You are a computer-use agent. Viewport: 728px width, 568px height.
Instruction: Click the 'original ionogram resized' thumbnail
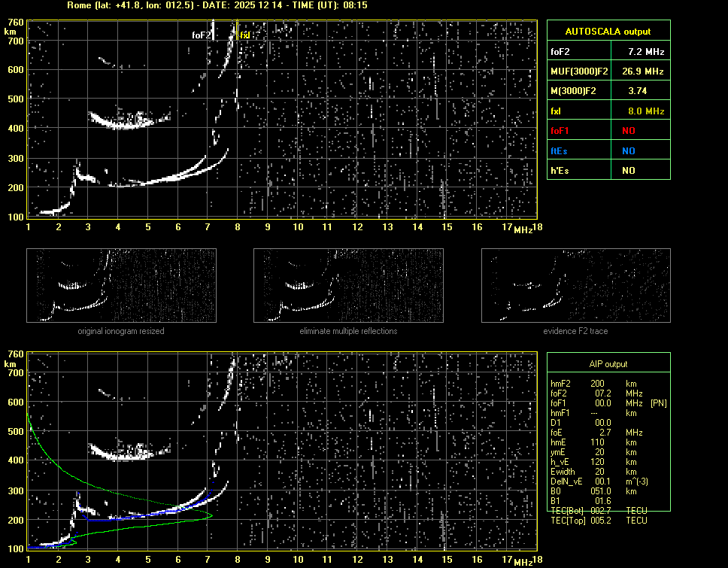coord(121,285)
